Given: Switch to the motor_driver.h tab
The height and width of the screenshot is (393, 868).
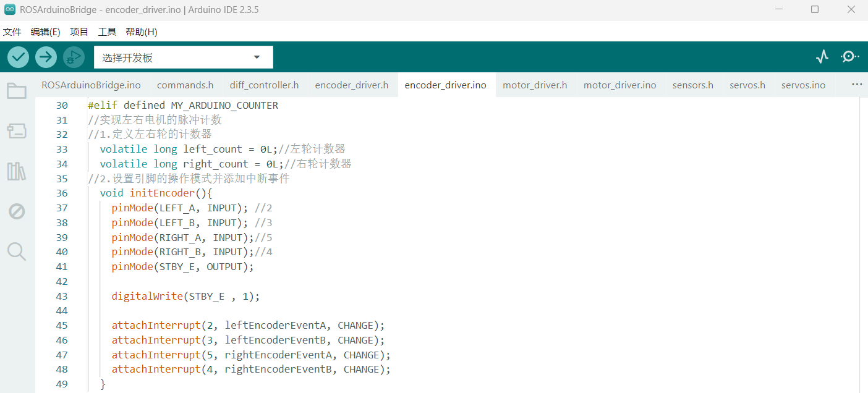Looking at the screenshot, I should [535, 85].
